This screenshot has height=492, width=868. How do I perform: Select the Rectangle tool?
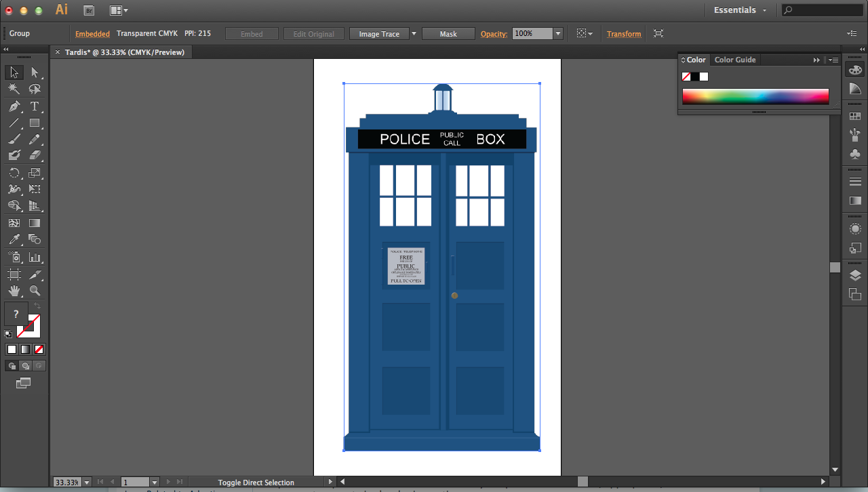click(35, 123)
